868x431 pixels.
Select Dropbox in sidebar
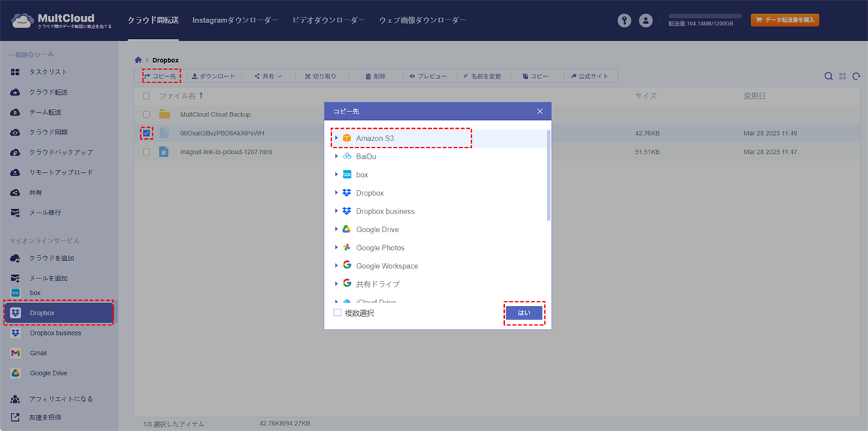click(59, 313)
